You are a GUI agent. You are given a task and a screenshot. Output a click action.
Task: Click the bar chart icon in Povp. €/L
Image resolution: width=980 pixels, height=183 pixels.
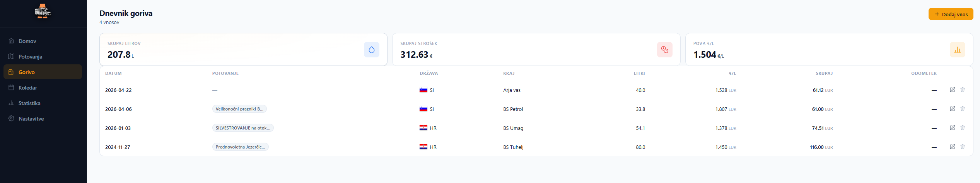click(957, 50)
